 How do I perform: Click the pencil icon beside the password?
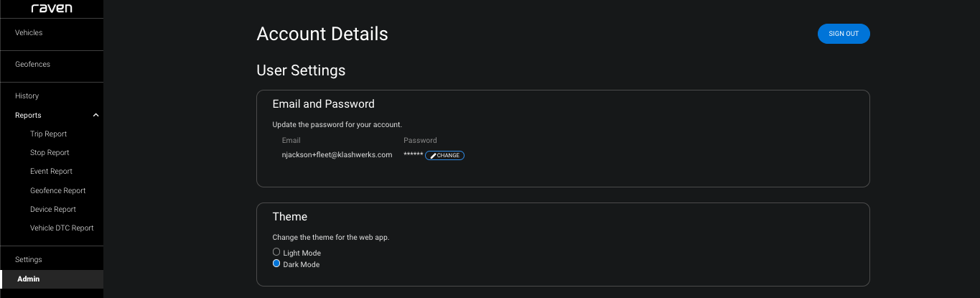[x=433, y=156]
